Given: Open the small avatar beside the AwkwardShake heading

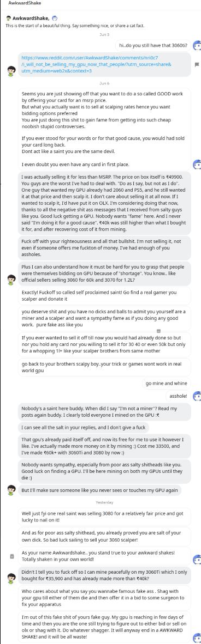Looking at the screenshot, I should coord(8,19).
